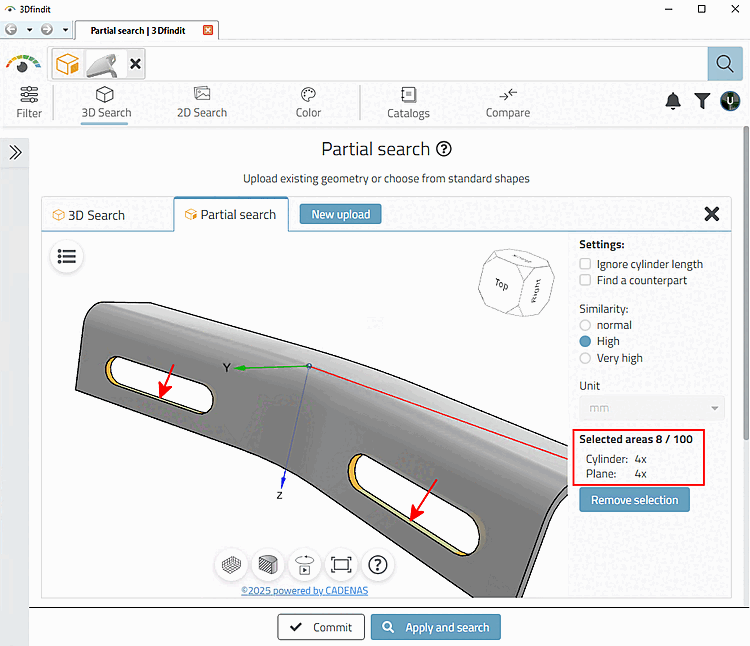
Task: Start rotation animation of model
Action: (x=304, y=565)
